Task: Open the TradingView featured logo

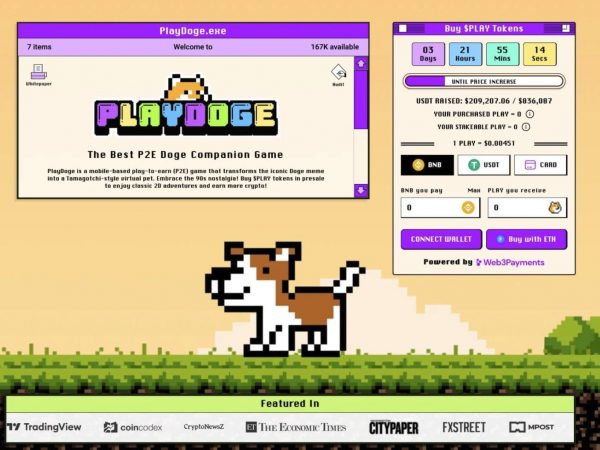Action: click(44, 427)
